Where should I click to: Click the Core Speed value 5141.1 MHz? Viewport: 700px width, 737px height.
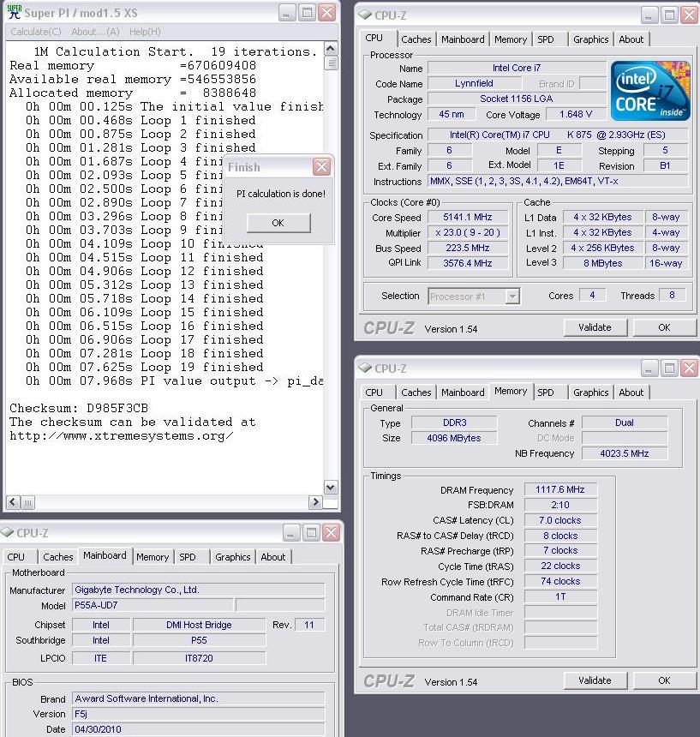[468, 217]
